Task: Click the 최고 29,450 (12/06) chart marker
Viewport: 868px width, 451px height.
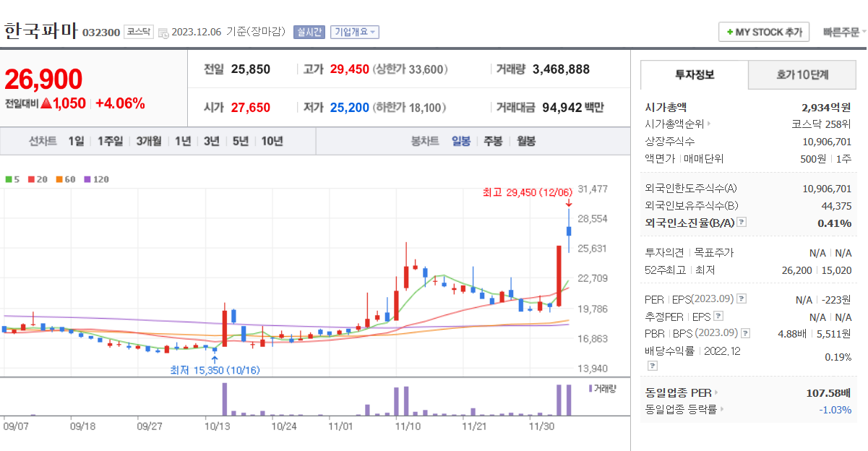Action: pyautogui.click(x=528, y=192)
